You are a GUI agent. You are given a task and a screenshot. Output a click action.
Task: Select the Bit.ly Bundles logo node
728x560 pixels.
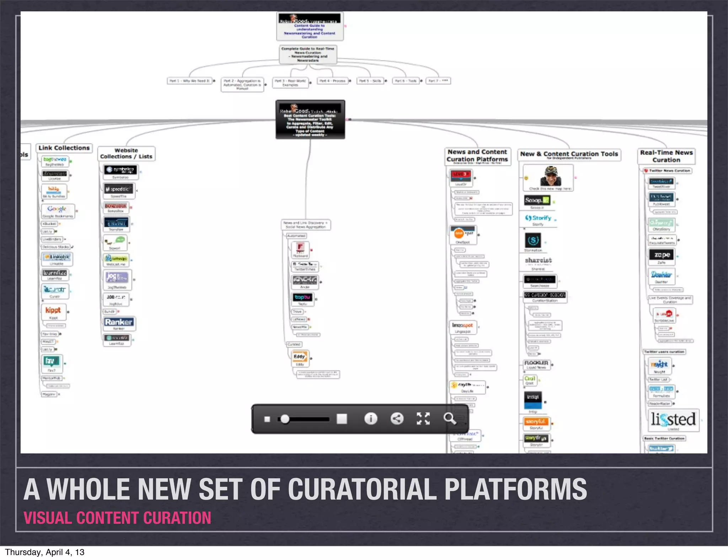pyautogui.click(x=54, y=192)
